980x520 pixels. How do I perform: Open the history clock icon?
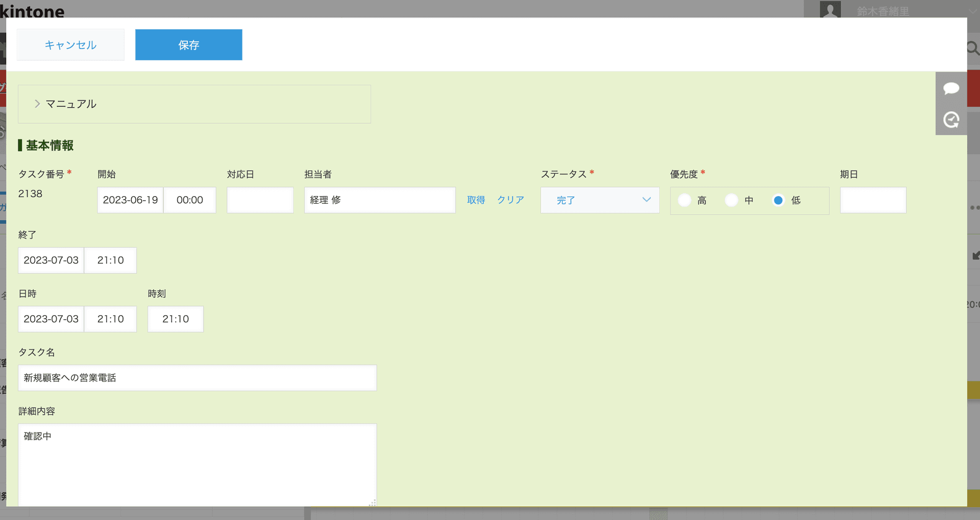[951, 120]
